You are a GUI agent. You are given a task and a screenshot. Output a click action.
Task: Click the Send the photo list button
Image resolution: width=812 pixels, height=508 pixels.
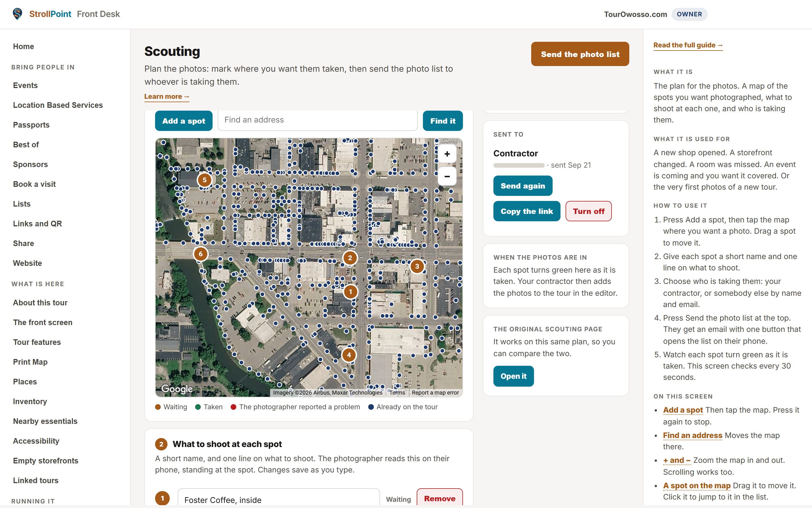coord(580,54)
